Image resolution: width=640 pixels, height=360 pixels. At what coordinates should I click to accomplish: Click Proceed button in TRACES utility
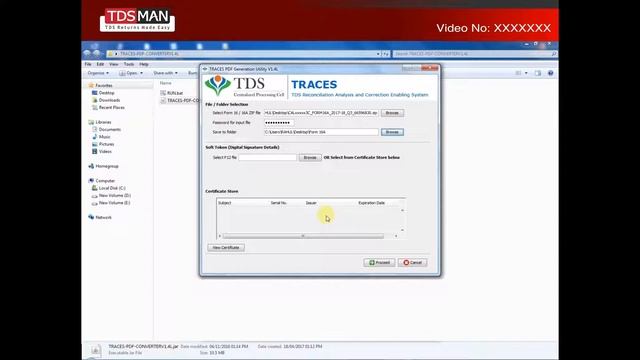[379, 262]
